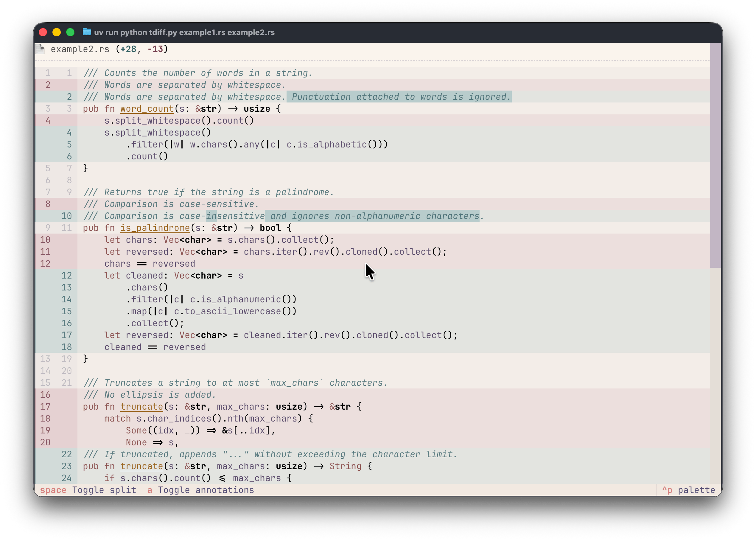This screenshot has height=541, width=756.
Task: Click the is_palindrome function name
Action: click(x=155, y=228)
